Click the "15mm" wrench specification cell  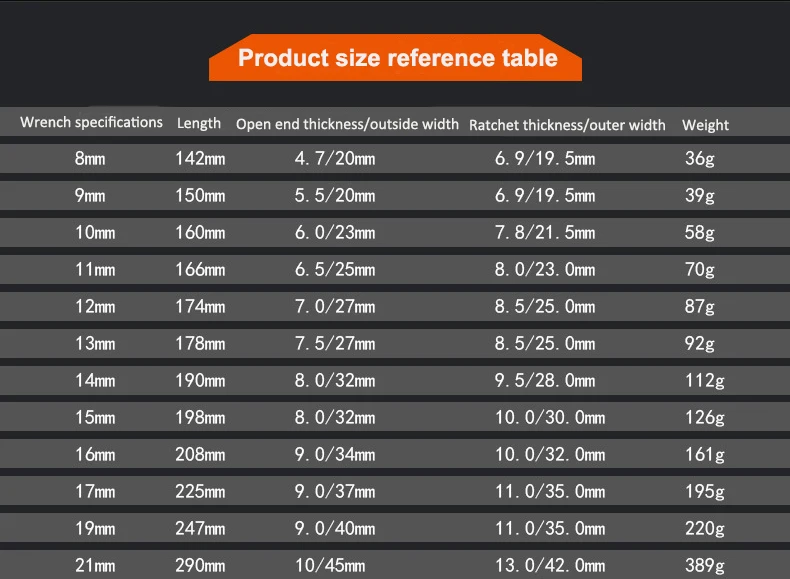95,418
